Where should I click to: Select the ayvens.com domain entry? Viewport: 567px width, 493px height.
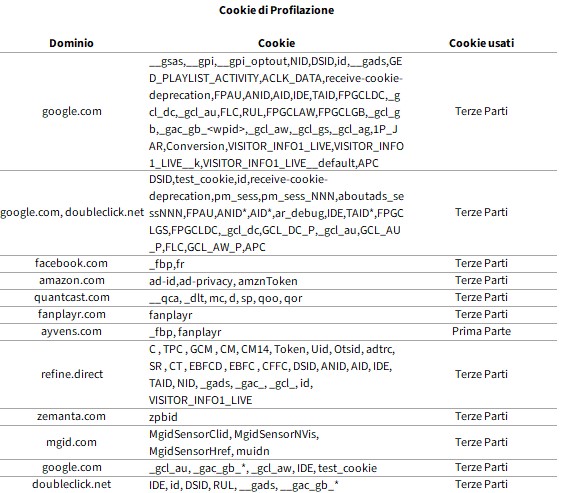point(71,331)
